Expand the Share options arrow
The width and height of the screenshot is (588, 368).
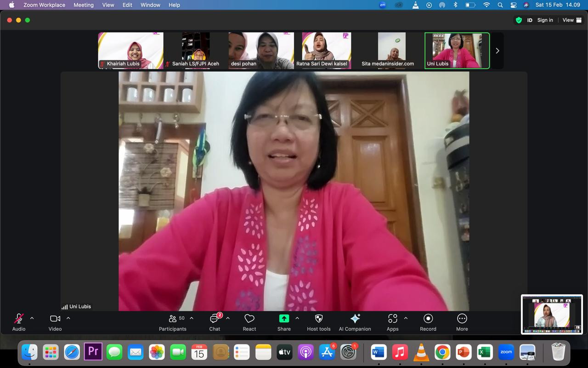(x=297, y=318)
